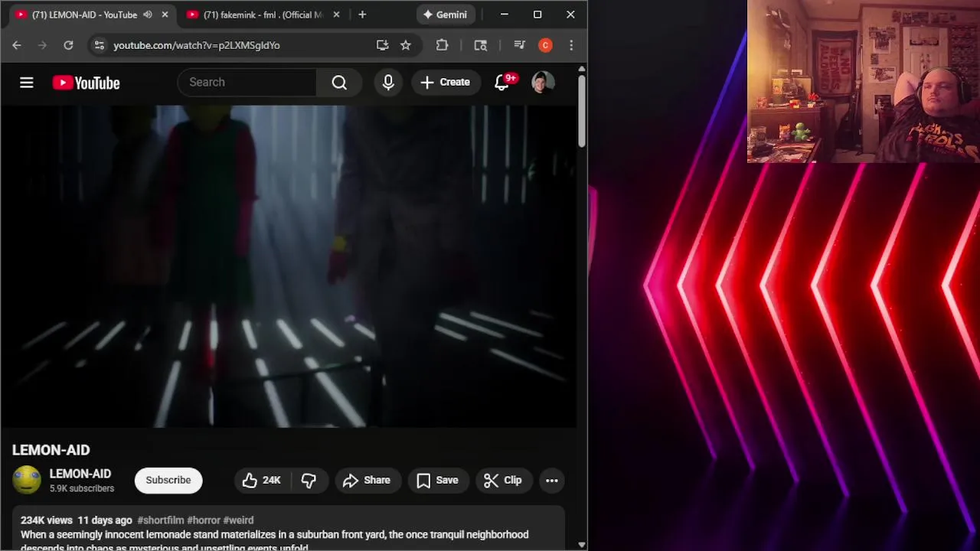Screen dimensions: 980x551
Task: Click the page vertical scrollbar thumb
Action: [582, 111]
